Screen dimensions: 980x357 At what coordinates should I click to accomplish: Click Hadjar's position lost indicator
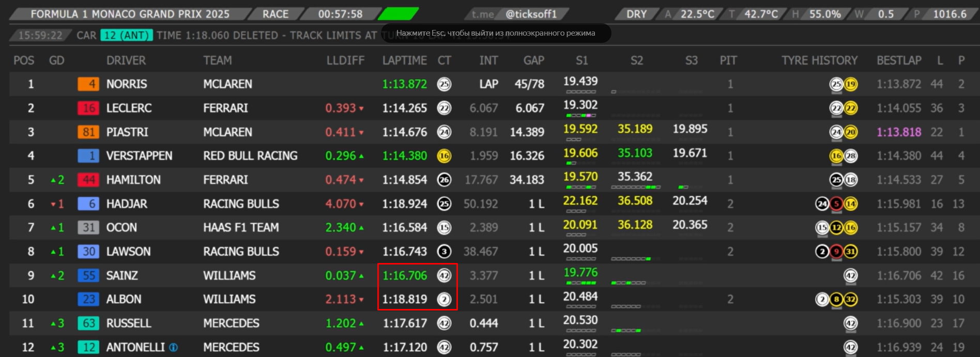pos(57,204)
